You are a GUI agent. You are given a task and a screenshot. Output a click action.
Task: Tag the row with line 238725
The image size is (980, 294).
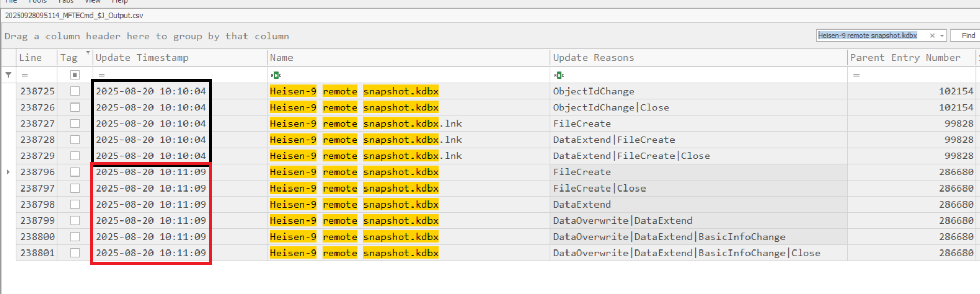coord(75,91)
